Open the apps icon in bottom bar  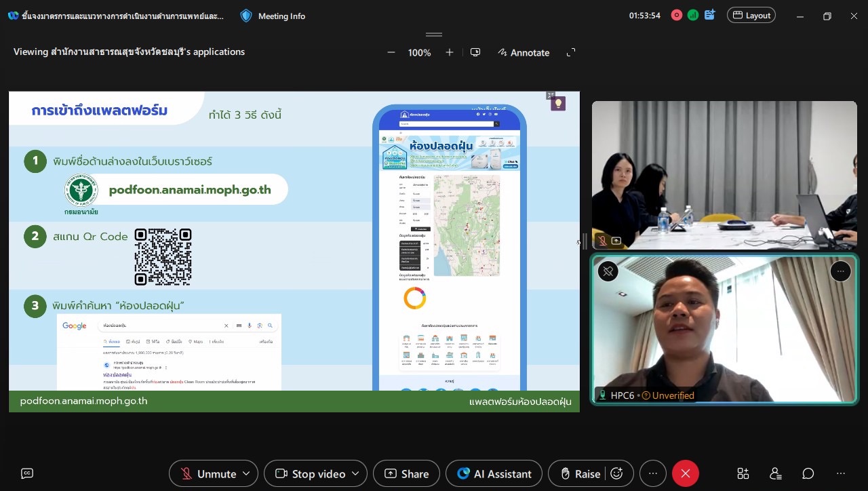tap(743, 473)
